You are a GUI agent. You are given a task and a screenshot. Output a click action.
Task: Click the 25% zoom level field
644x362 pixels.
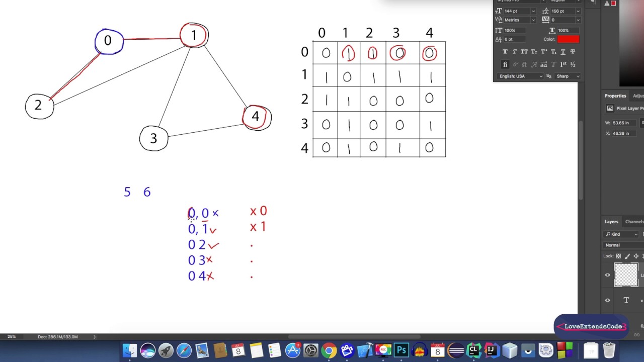click(x=12, y=337)
